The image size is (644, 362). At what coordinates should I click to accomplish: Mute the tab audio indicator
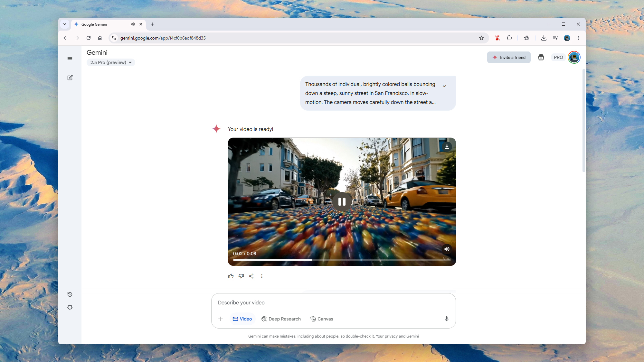[x=133, y=24]
